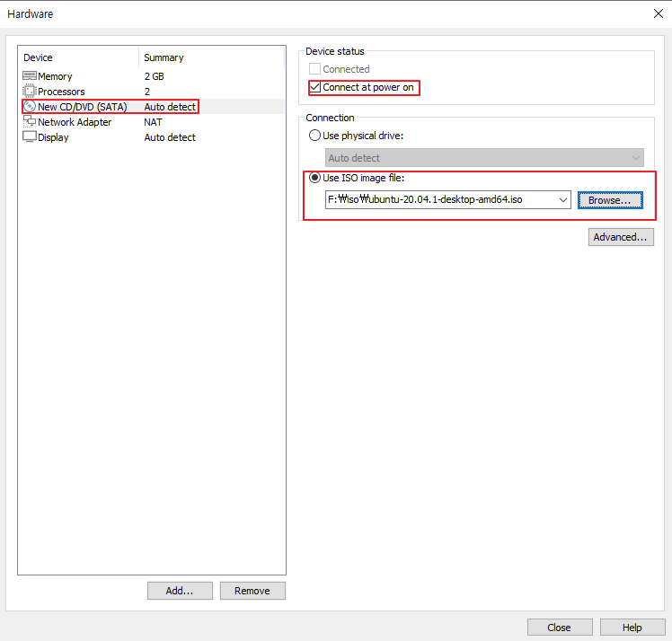The width and height of the screenshot is (672, 641).
Task: Select Use ISO image file option
Action: (x=314, y=177)
